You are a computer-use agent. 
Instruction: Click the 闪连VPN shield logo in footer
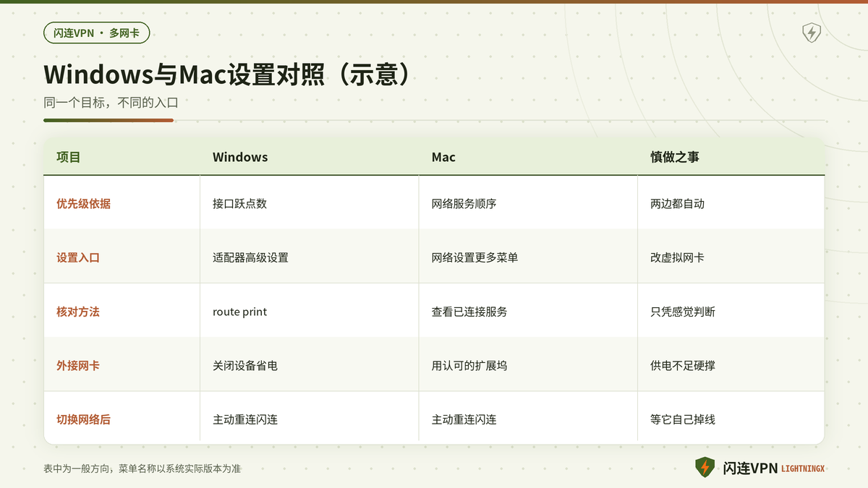pos(705,468)
